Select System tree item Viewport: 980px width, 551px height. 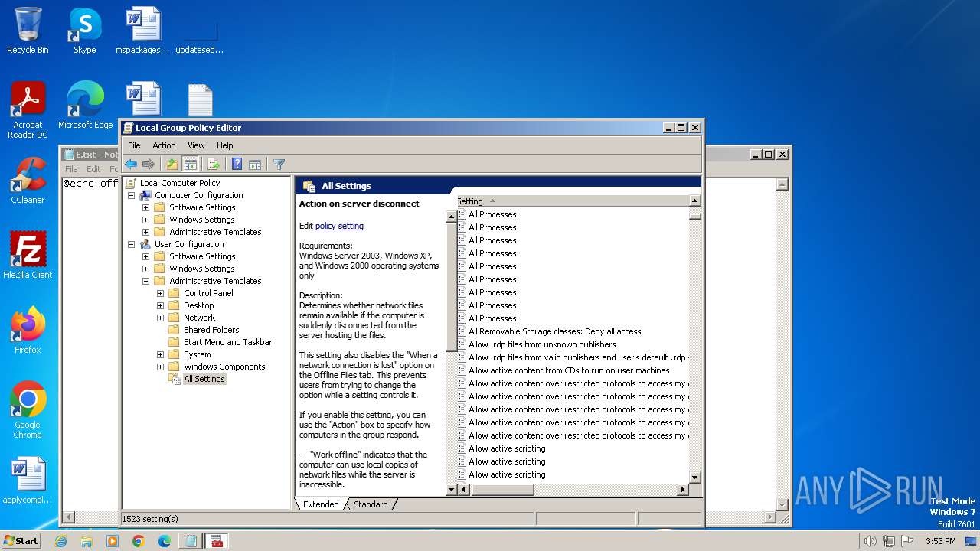[197, 354]
